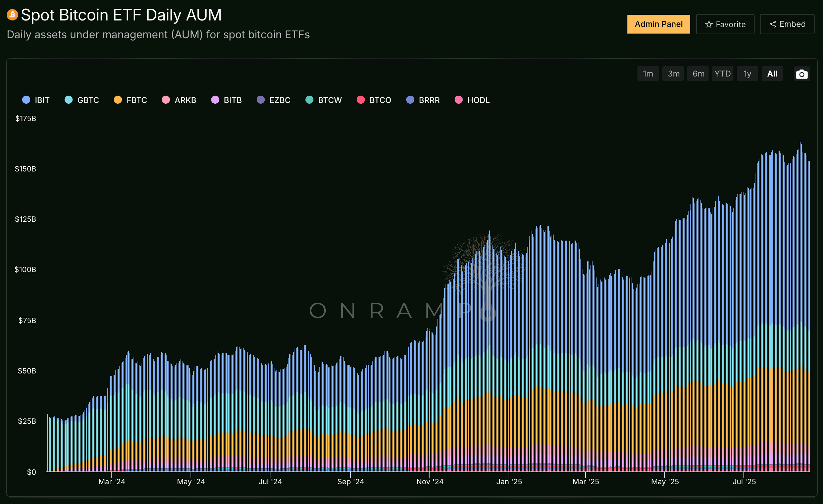Choose the 1y range option
The image size is (823, 504).
click(747, 74)
